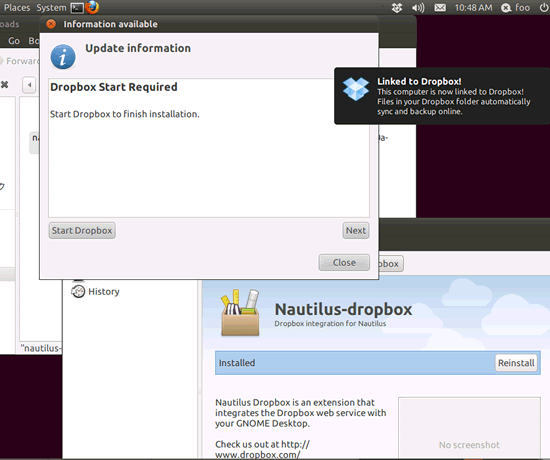Click the Installed status label

click(237, 363)
